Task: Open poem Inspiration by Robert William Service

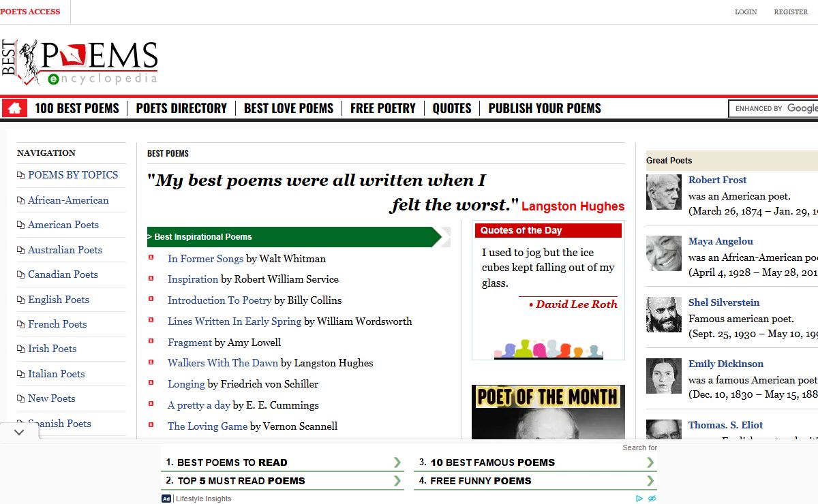Action: pyautogui.click(x=193, y=279)
